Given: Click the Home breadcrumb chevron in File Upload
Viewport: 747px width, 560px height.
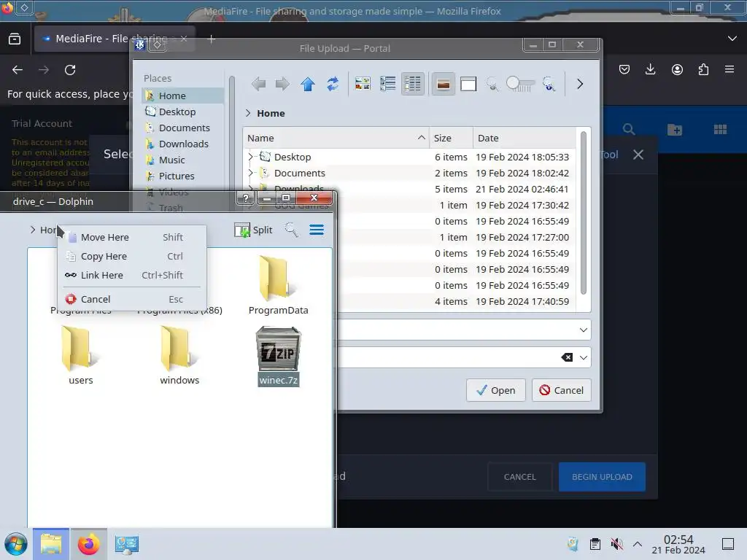Looking at the screenshot, I should pos(248,113).
